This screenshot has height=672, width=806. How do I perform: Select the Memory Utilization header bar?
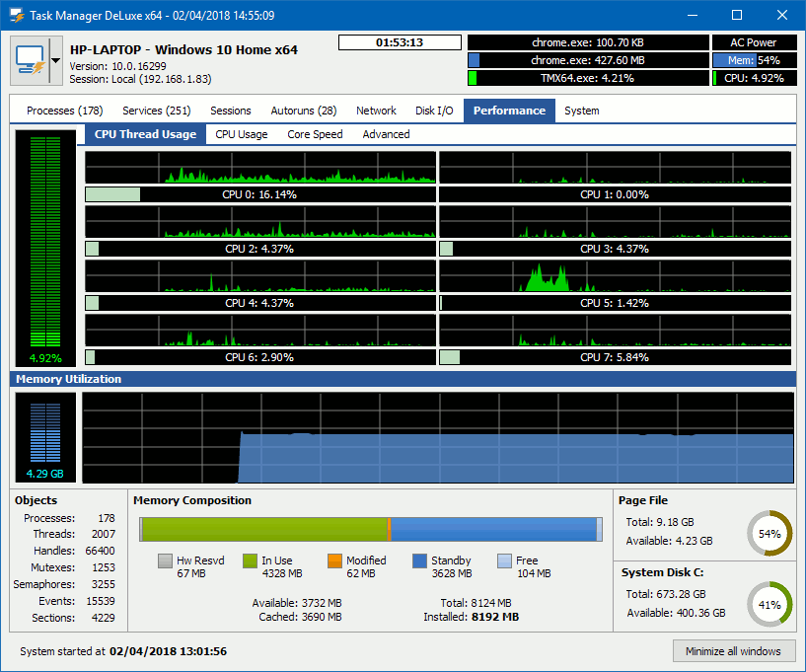(x=395, y=379)
